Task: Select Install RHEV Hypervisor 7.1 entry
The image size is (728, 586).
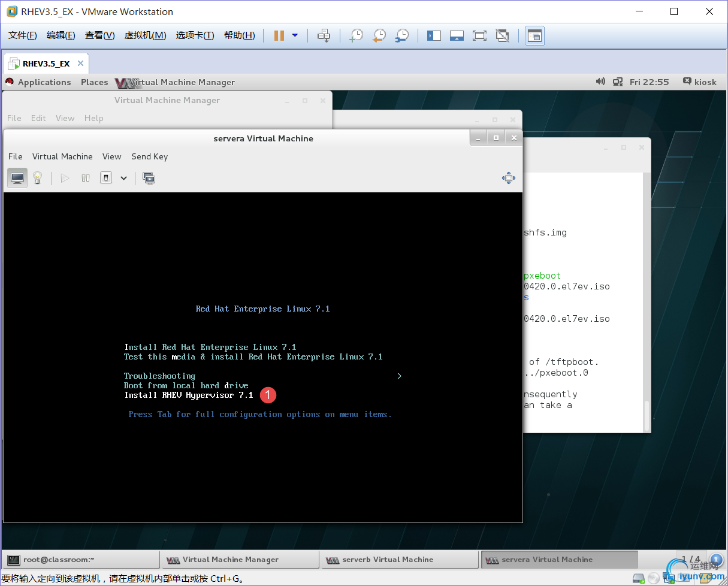Action: coord(189,395)
